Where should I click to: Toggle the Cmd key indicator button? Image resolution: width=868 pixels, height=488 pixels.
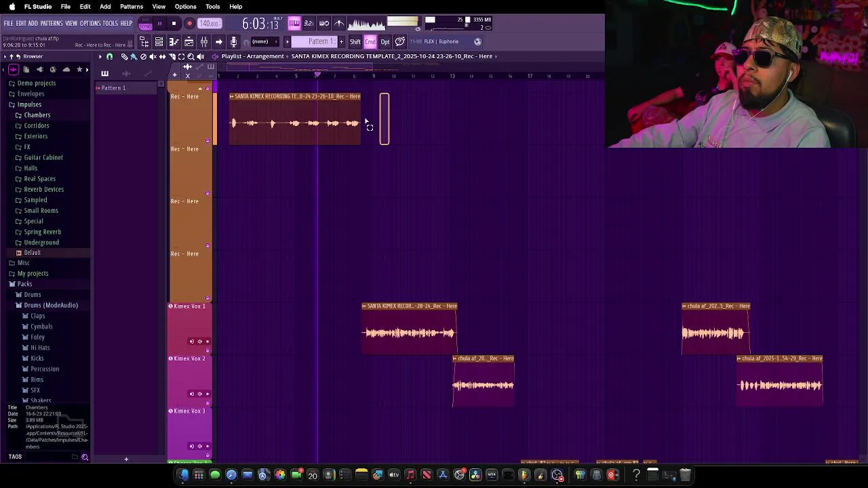370,42
